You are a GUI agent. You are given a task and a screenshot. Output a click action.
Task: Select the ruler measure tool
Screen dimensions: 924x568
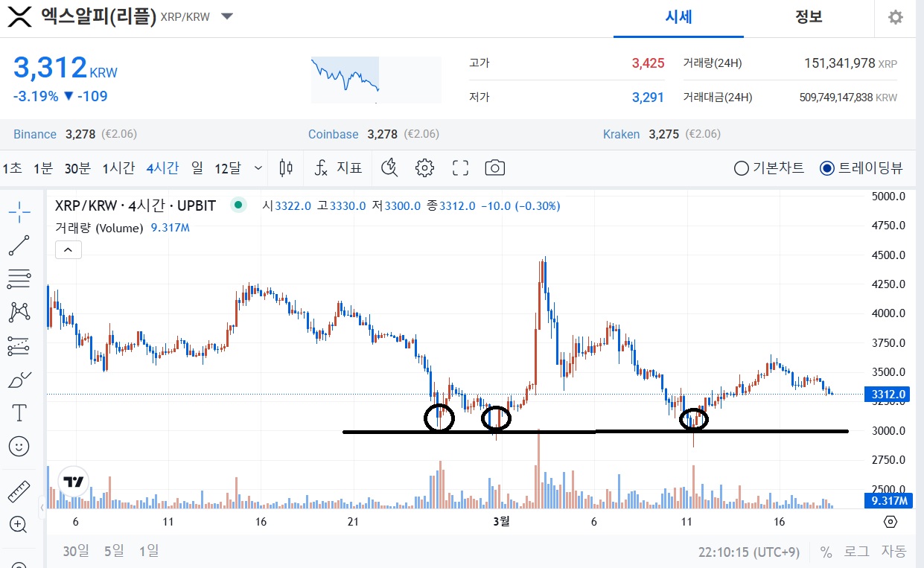(19, 492)
